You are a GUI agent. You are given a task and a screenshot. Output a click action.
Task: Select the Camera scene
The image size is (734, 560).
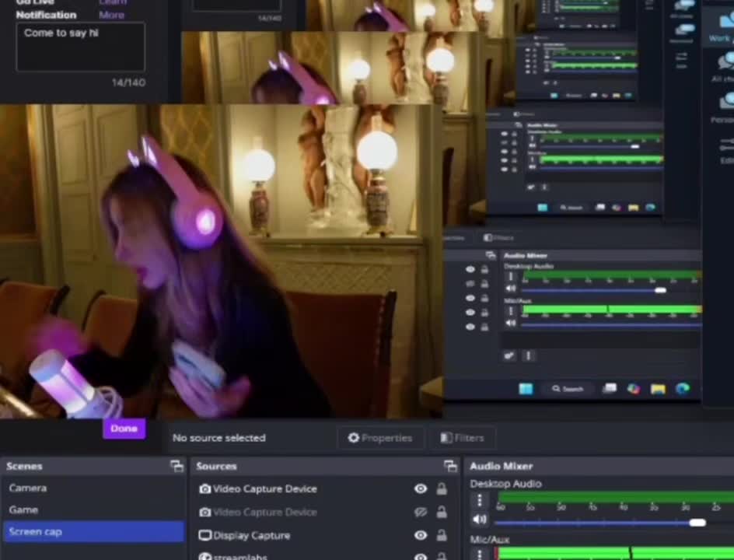coord(93,488)
